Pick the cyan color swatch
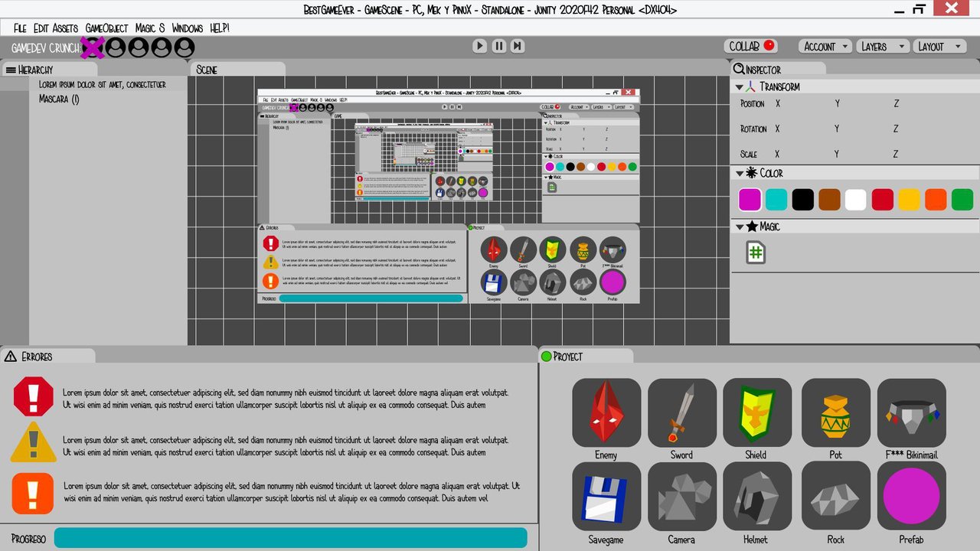Image resolution: width=980 pixels, height=551 pixels. pyautogui.click(x=776, y=200)
